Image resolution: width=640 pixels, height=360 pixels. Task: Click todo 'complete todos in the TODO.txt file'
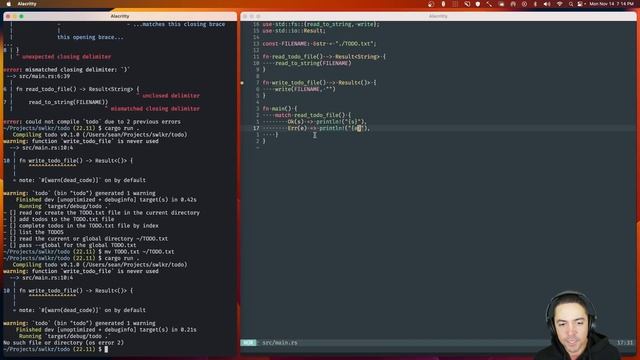[89, 226]
